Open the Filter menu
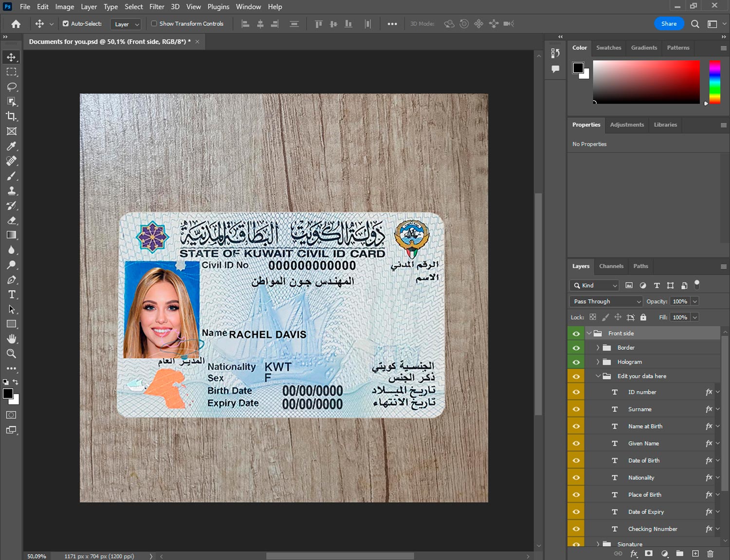The image size is (730, 560). (x=156, y=7)
